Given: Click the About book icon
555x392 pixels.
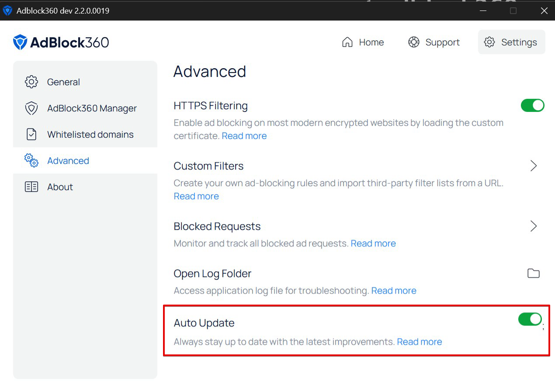Looking at the screenshot, I should (31, 187).
